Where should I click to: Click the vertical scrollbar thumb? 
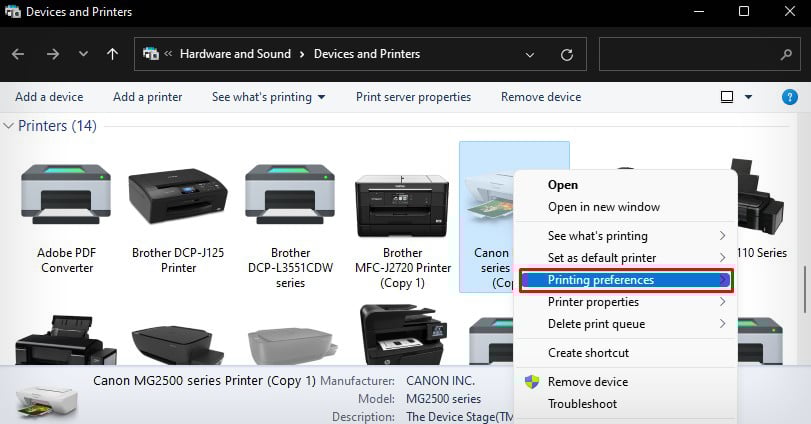tap(805, 290)
